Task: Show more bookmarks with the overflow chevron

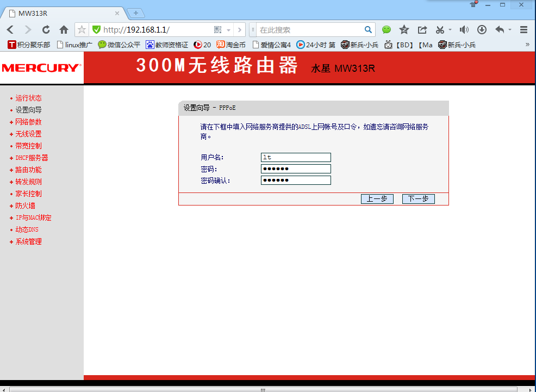Action: tap(527, 45)
